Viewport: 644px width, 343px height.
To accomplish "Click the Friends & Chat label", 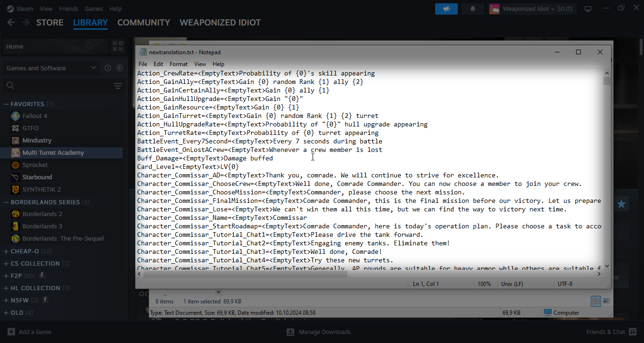I will 606,332.
